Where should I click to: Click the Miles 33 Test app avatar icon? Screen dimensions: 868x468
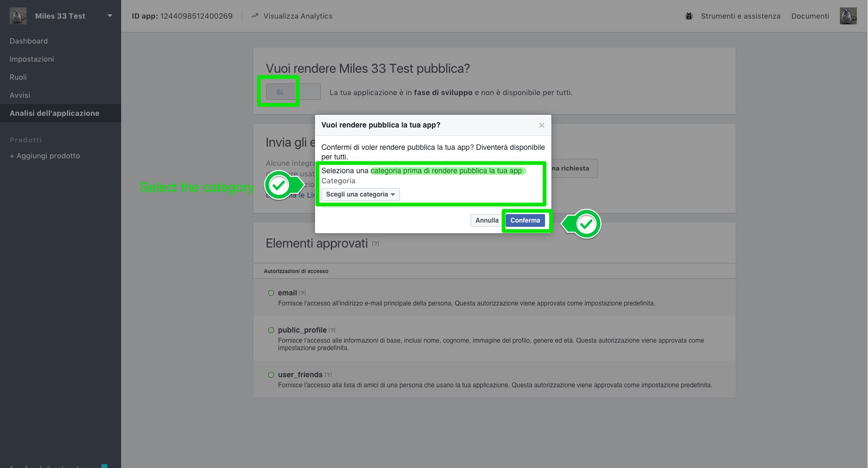[x=18, y=16]
